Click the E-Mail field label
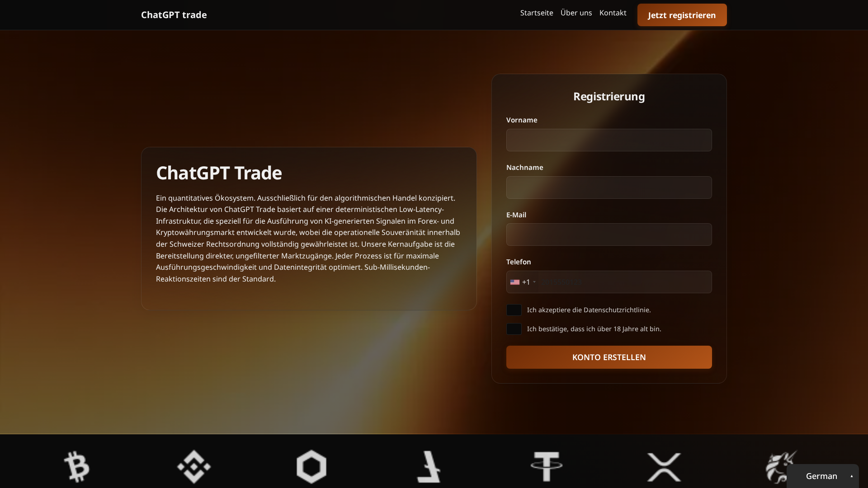This screenshot has height=488, width=868. [x=516, y=215]
